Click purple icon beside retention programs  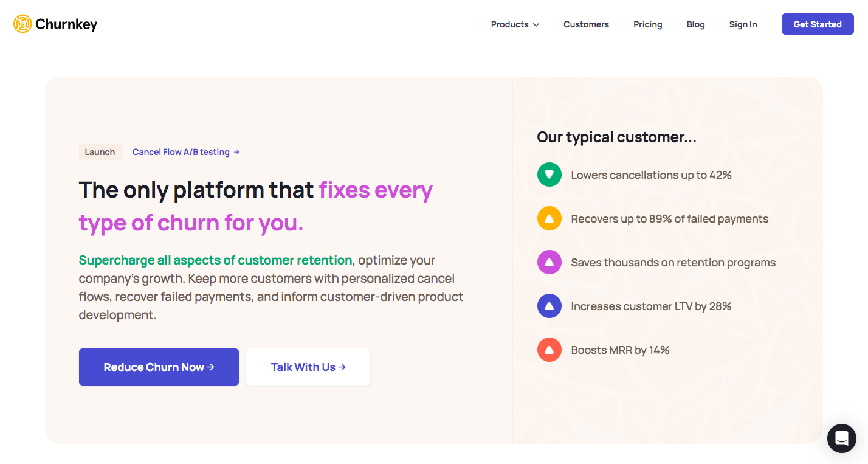pos(549,263)
